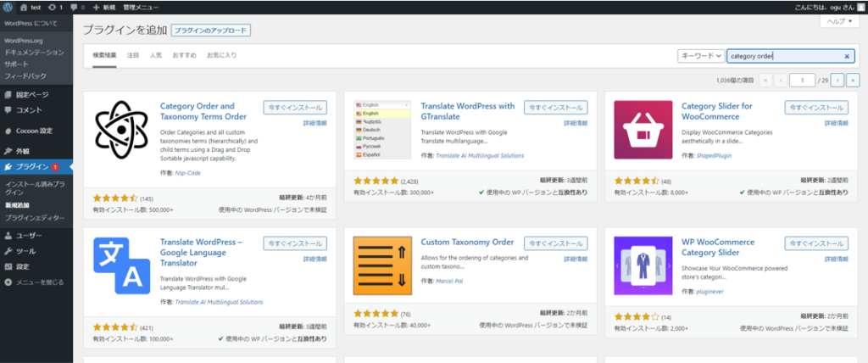Open ドキュメンテーション link
This screenshot has height=363, width=868.
tap(34, 53)
